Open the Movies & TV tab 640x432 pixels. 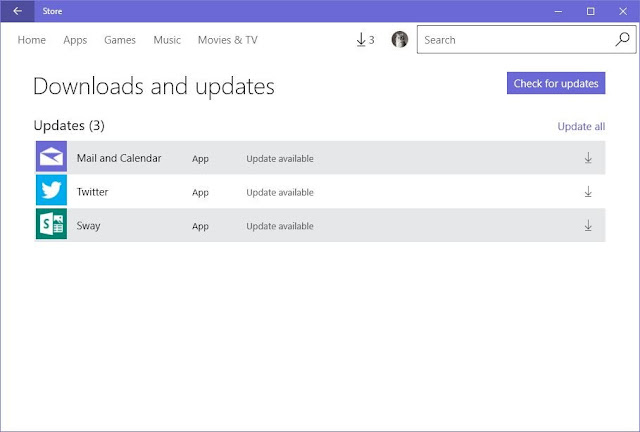pyautogui.click(x=228, y=40)
